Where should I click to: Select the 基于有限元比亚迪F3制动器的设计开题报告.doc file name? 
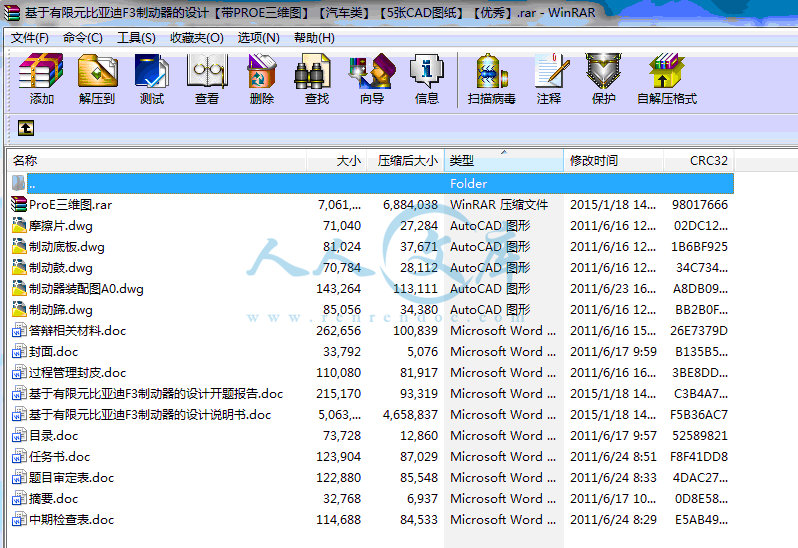point(156,393)
